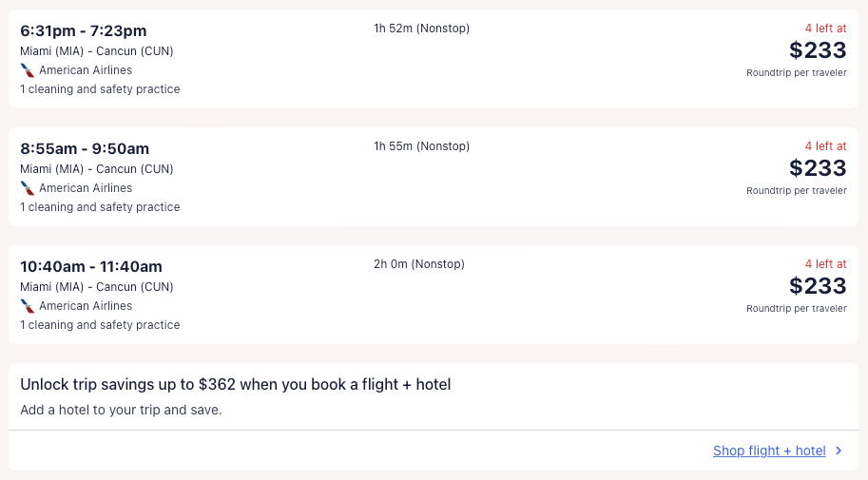This screenshot has width=868, height=480.
Task: View cleaning and safety practice for 10:40am flight
Action: click(100, 325)
